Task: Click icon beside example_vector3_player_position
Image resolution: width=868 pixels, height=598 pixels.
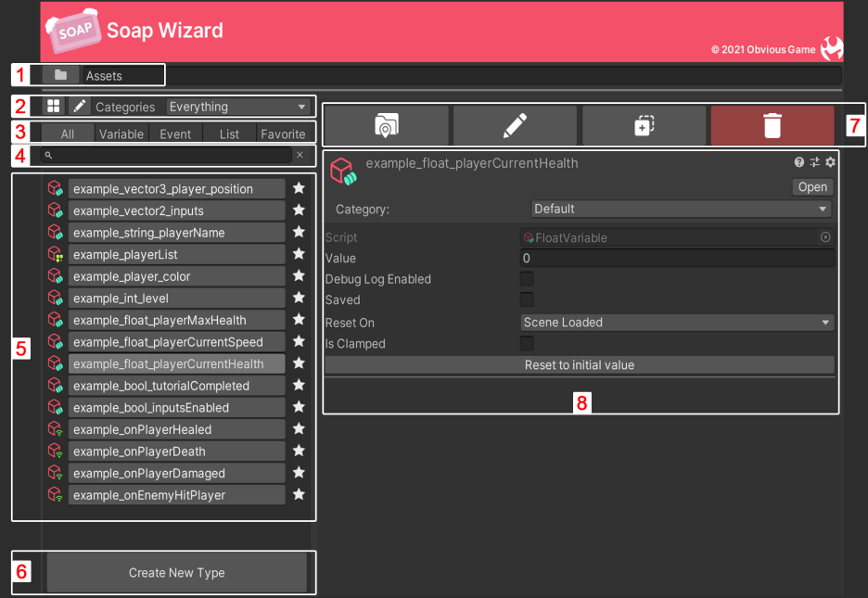Action: pyautogui.click(x=56, y=188)
